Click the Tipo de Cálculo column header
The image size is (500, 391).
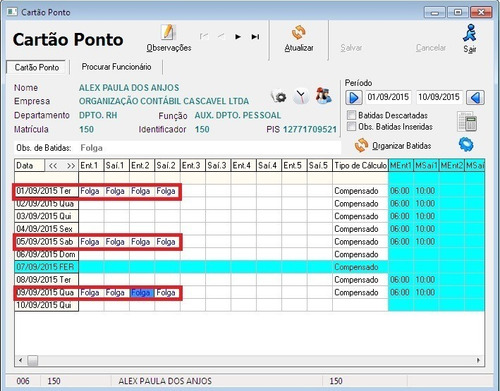coord(360,166)
